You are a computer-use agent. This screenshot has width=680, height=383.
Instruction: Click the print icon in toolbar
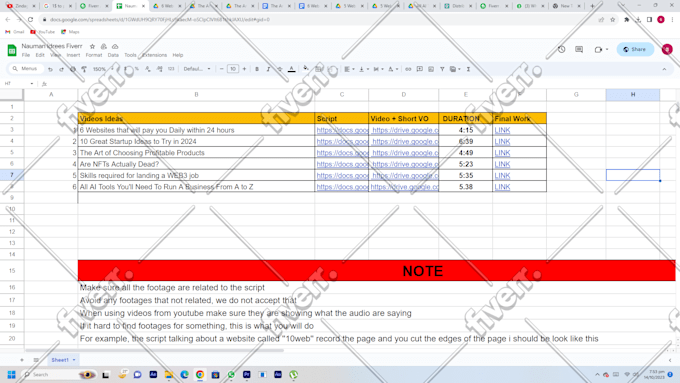pyautogui.click(x=72, y=69)
